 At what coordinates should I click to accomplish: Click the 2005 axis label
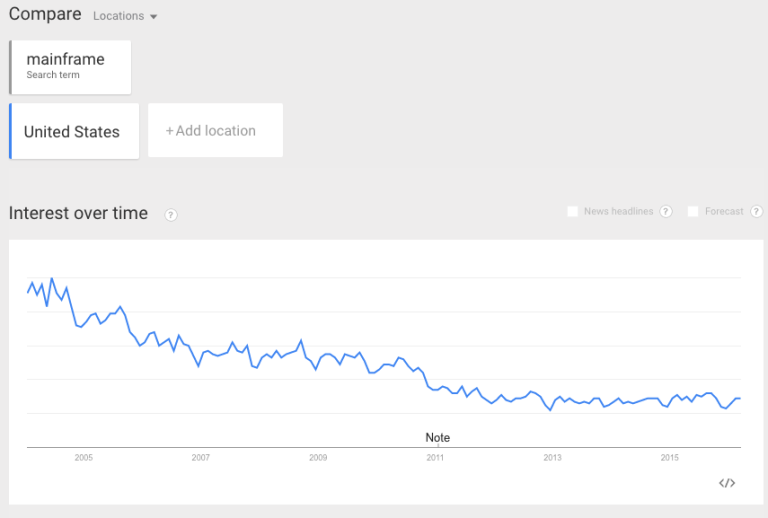(83, 458)
